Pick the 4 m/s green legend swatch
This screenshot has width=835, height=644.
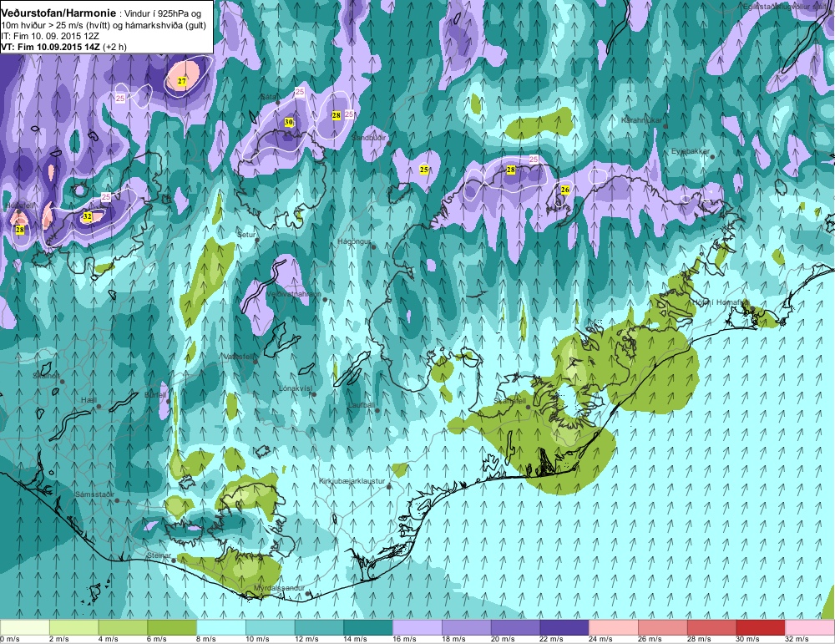click(123, 627)
